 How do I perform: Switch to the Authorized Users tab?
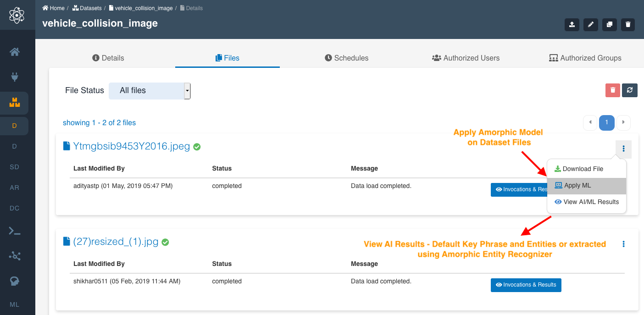(x=466, y=58)
